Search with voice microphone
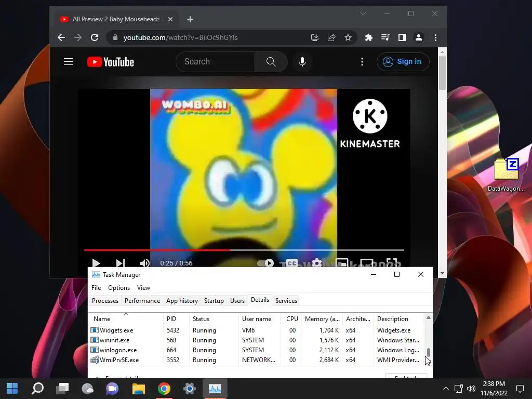The height and width of the screenshot is (399, 532). pyautogui.click(x=302, y=62)
